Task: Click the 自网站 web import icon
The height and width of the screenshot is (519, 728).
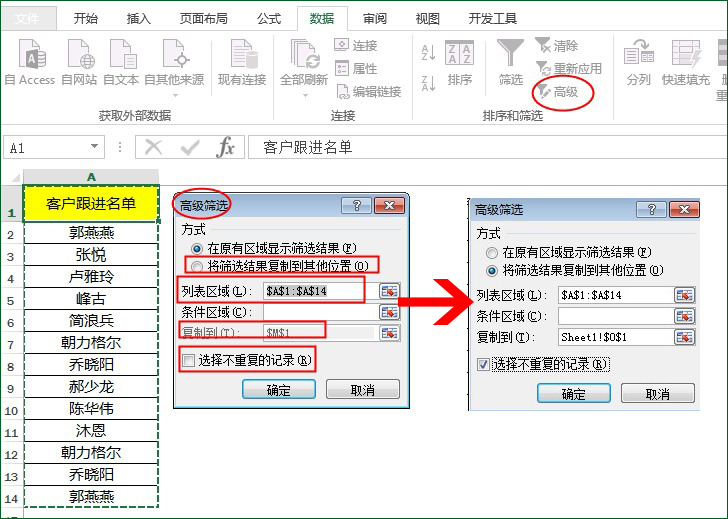Action: tap(79, 63)
